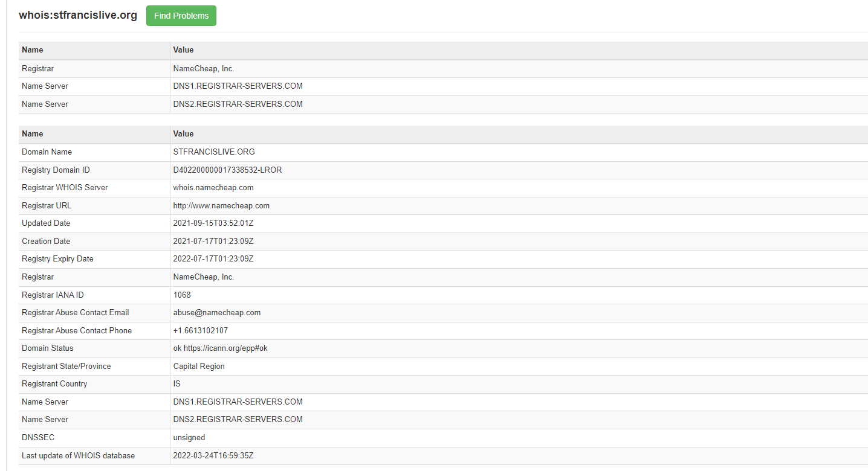Click the STFRANCISLIVE.ORG domain name value
Screen dimensions: 868x471
click(214, 152)
